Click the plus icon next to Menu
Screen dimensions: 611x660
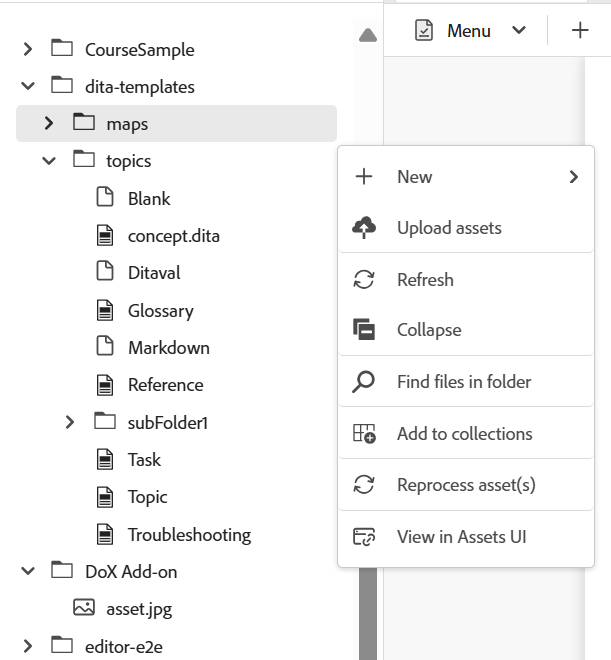(x=580, y=31)
